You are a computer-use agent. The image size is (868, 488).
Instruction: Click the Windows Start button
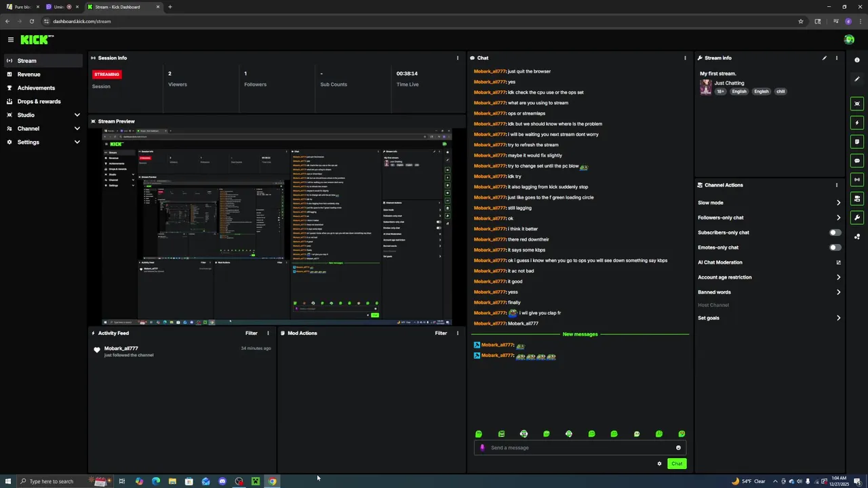point(8,481)
